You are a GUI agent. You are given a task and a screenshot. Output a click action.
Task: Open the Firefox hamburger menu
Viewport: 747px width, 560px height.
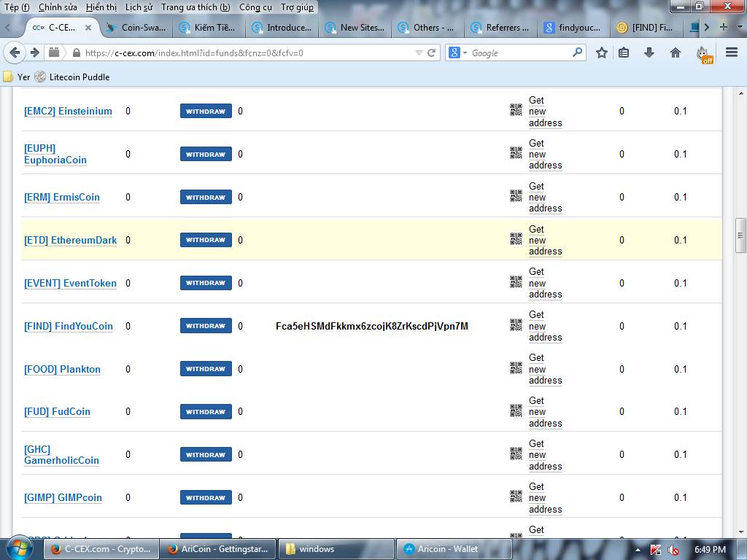point(732,52)
